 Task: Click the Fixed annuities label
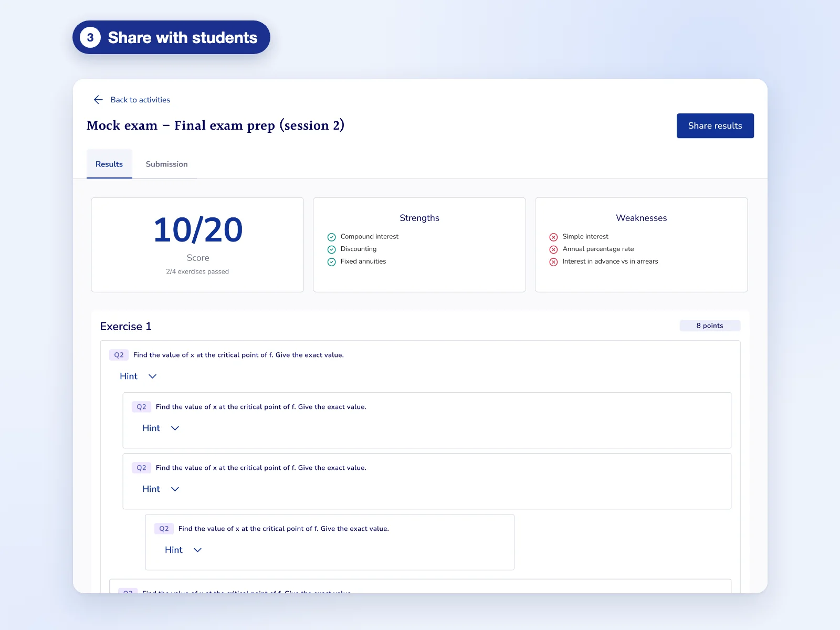(x=363, y=261)
